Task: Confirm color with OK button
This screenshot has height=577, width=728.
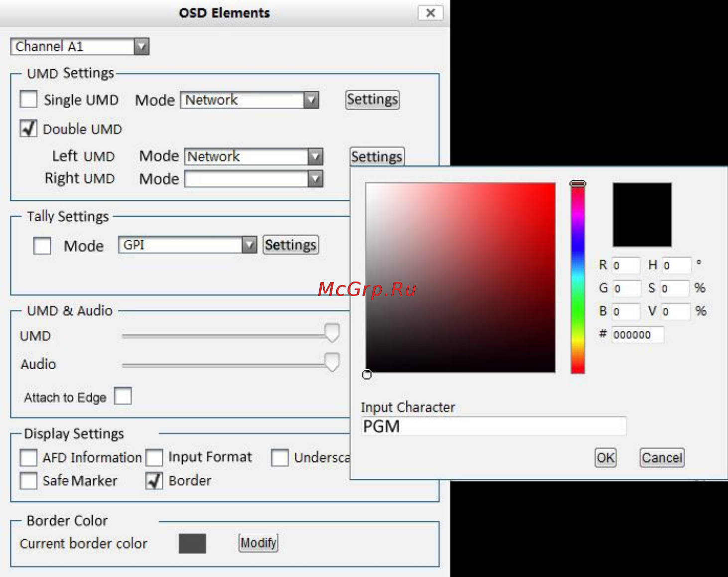Action: [x=606, y=457]
